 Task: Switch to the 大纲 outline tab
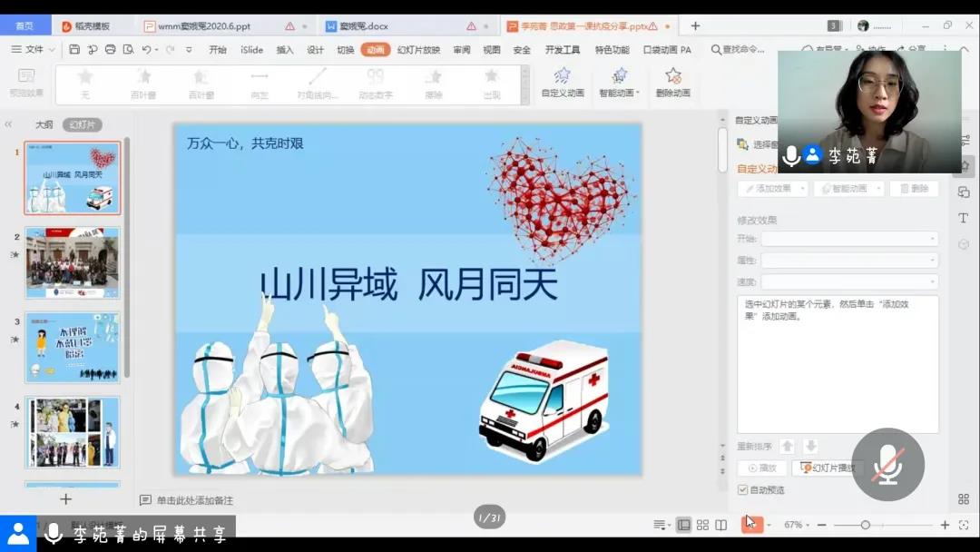click(44, 124)
